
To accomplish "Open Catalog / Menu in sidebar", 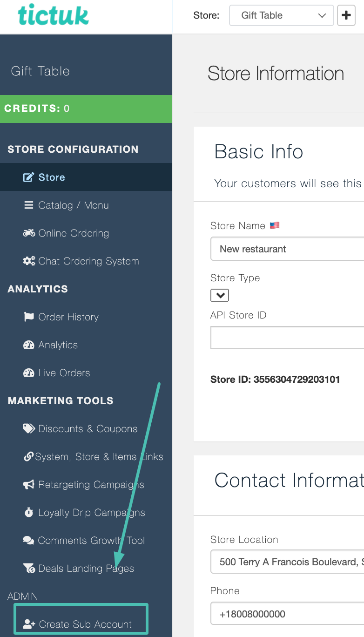I will coord(73,205).
